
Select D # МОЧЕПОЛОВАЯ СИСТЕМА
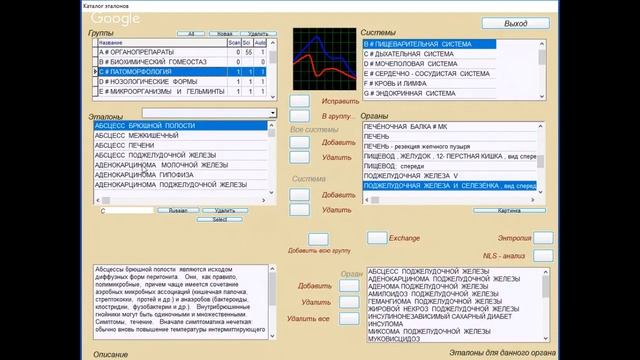429,64
